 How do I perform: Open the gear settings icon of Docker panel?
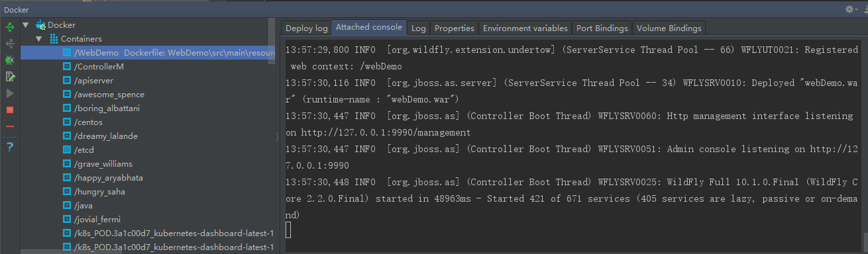pyautogui.click(x=849, y=9)
